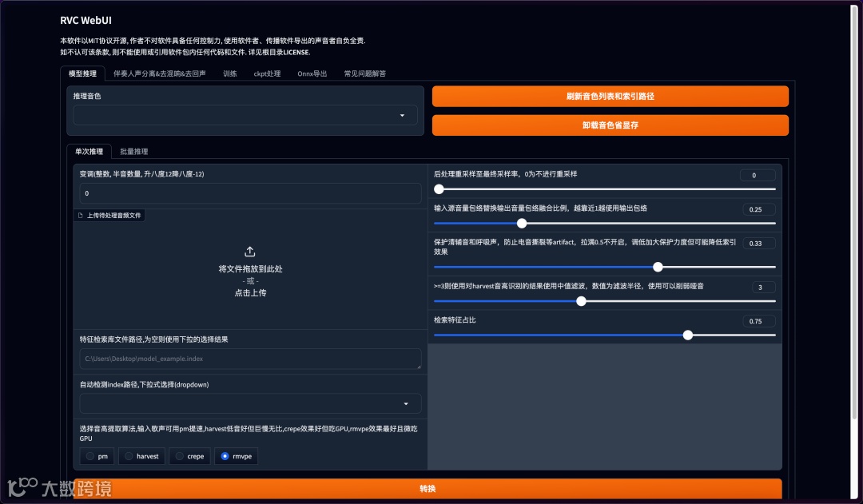Click the value box showing 0.75
The width and height of the screenshot is (863, 504).
pyautogui.click(x=759, y=321)
